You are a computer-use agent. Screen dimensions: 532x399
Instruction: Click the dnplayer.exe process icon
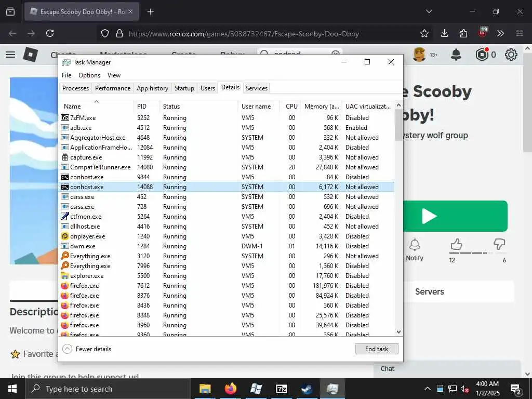click(x=65, y=236)
